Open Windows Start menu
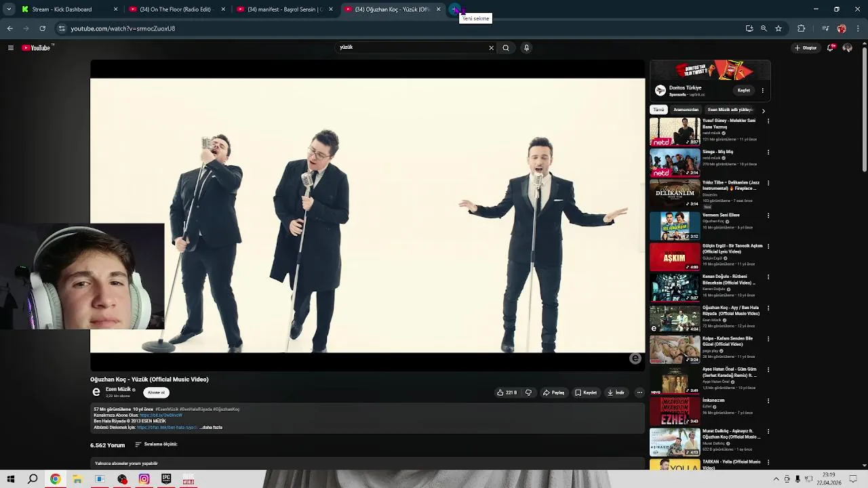Screen dimensions: 868x488 pos(11,479)
